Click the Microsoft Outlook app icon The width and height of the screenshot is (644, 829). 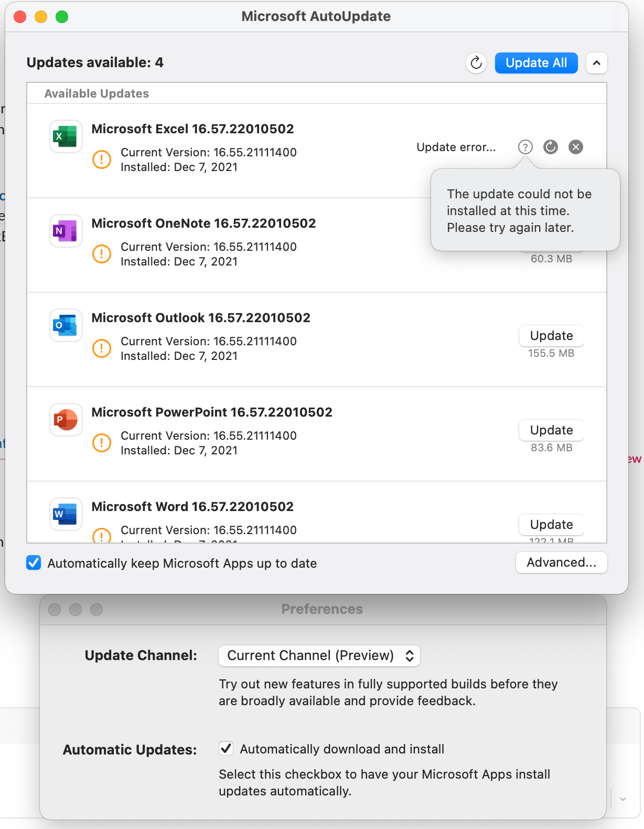(66, 325)
